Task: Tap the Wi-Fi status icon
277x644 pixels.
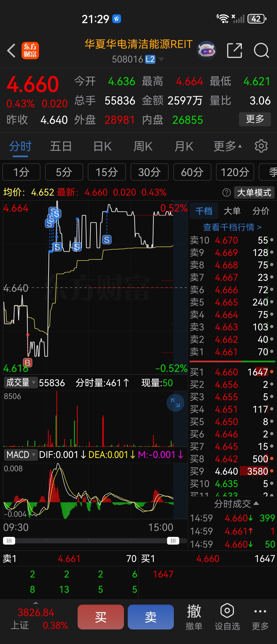Action: click(x=223, y=19)
